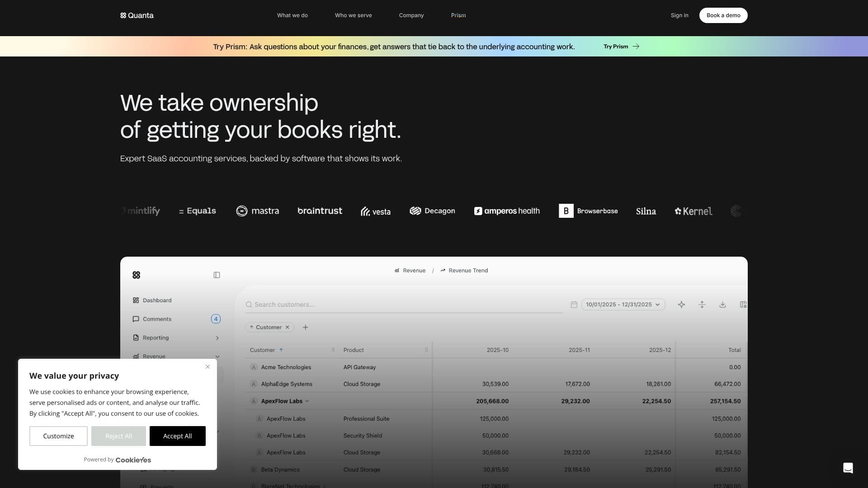Click the Try Prism arrow icon
868x488 pixels.
coord(636,47)
